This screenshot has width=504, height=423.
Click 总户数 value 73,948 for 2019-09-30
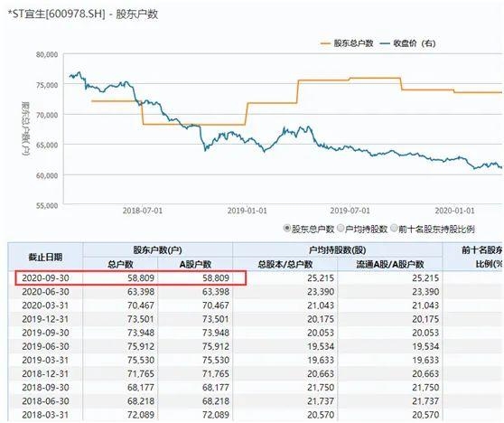141,333
